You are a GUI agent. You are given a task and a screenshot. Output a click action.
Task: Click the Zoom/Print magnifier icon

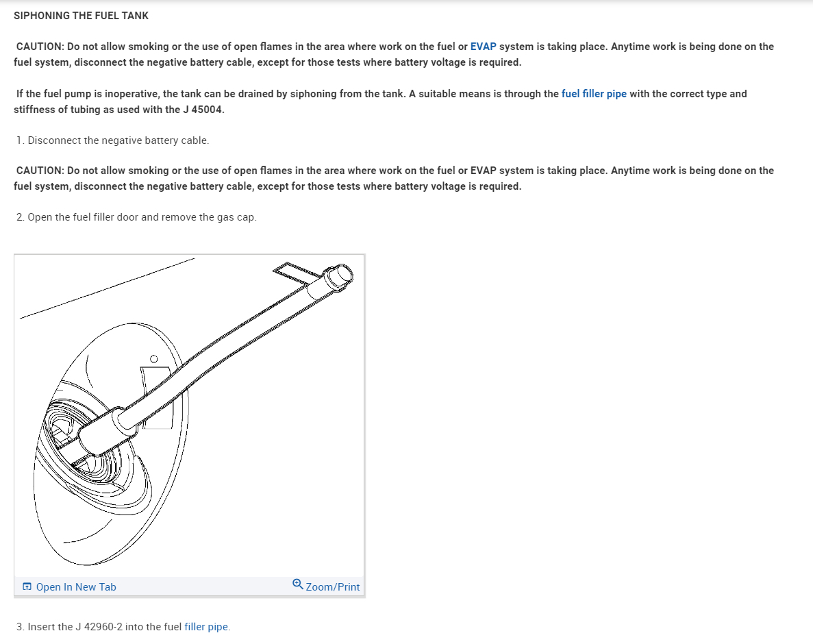tap(298, 584)
